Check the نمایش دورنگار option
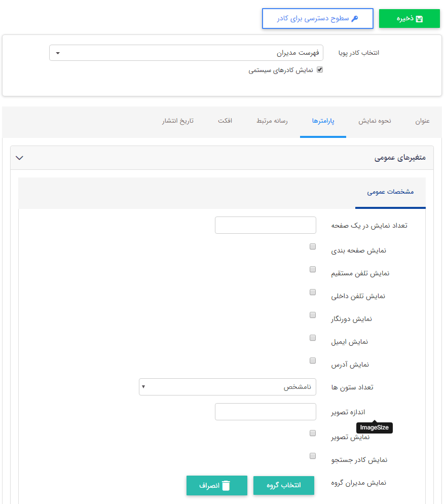The image size is (445, 504). pyautogui.click(x=313, y=314)
